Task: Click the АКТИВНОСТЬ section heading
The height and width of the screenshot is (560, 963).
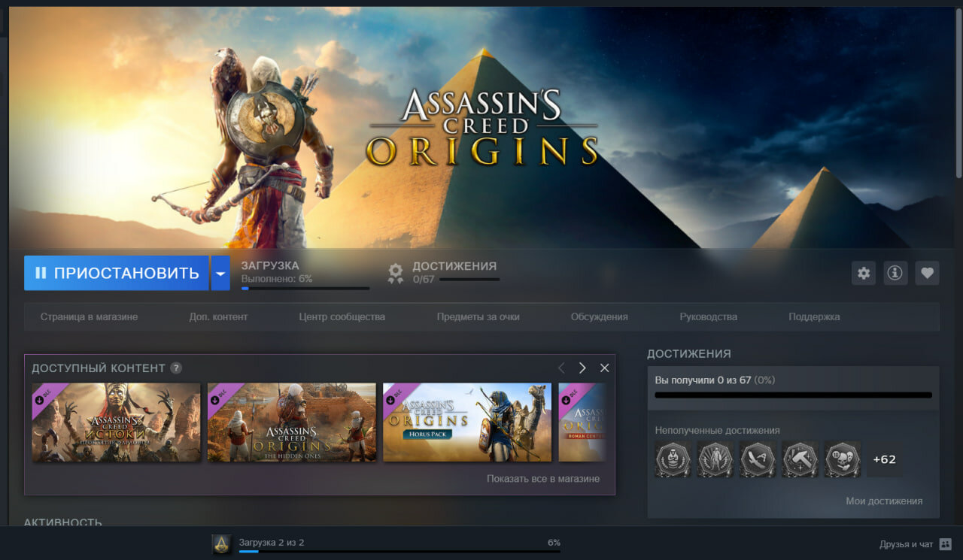Action: pos(63,522)
